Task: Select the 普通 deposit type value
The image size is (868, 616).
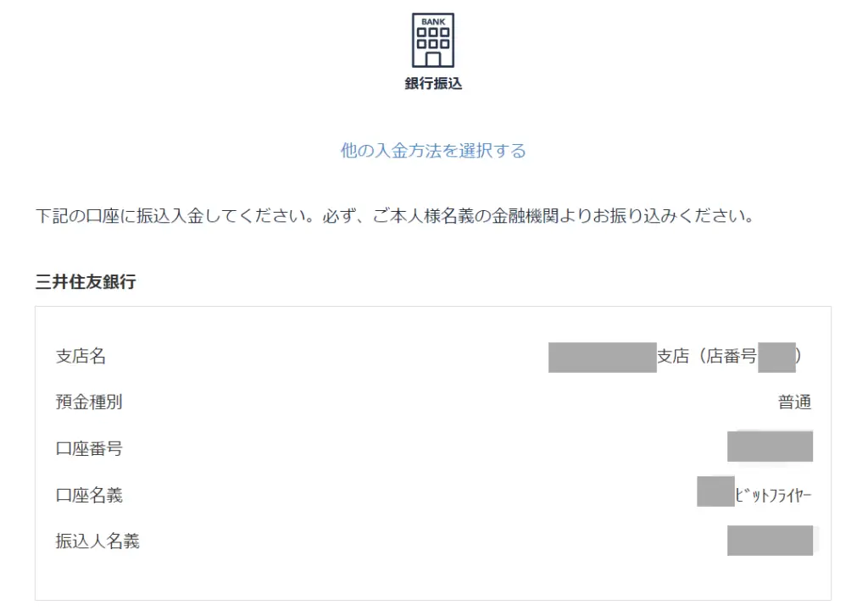Action: click(x=794, y=402)
